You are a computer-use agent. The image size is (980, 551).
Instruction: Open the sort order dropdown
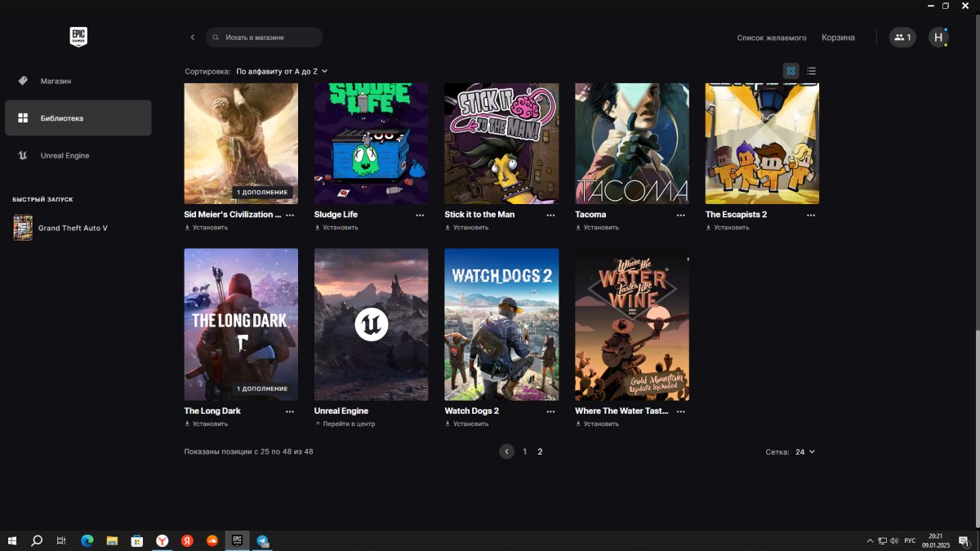pos(282,71)
